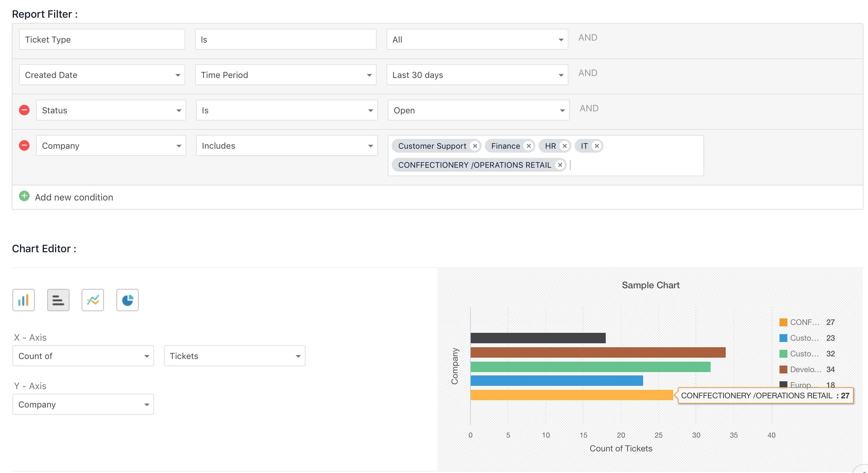Choose the line chart type icon

click(93, 300)
